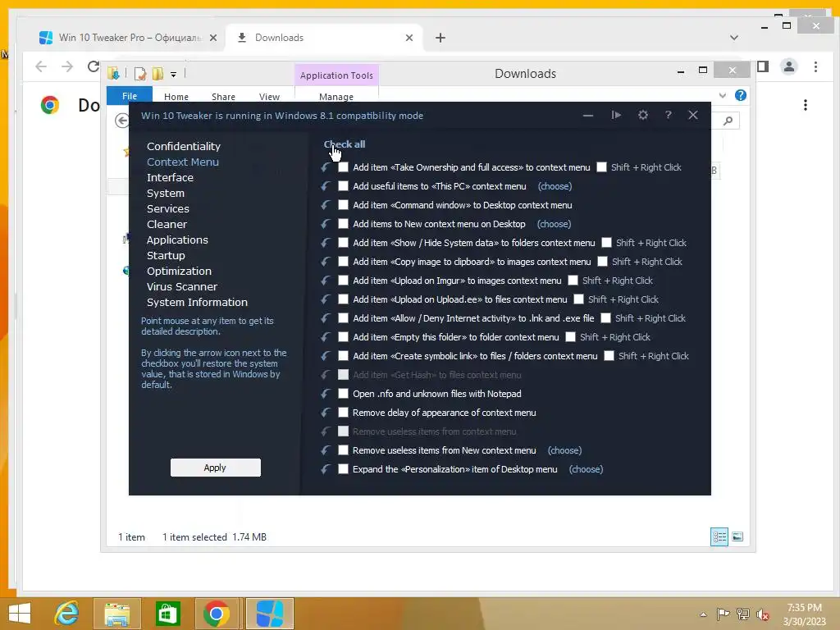Open Windows Store from taskbar

tap(167, 614)
